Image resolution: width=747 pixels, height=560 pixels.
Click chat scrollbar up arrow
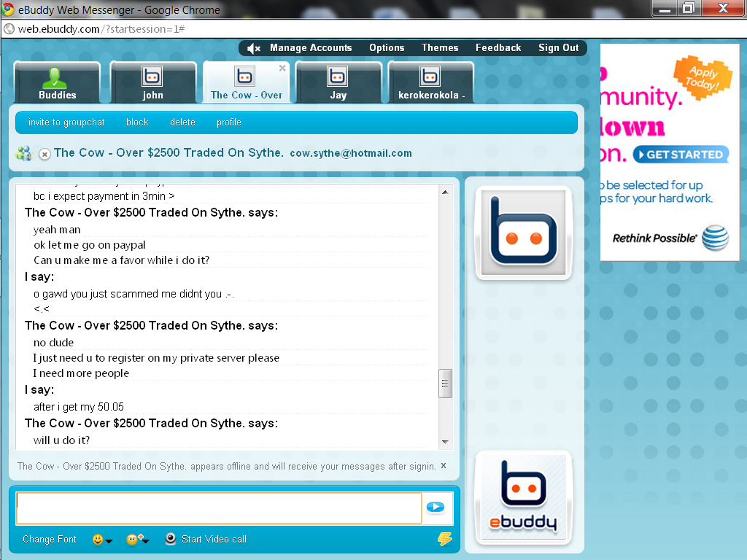pos(445,192)
